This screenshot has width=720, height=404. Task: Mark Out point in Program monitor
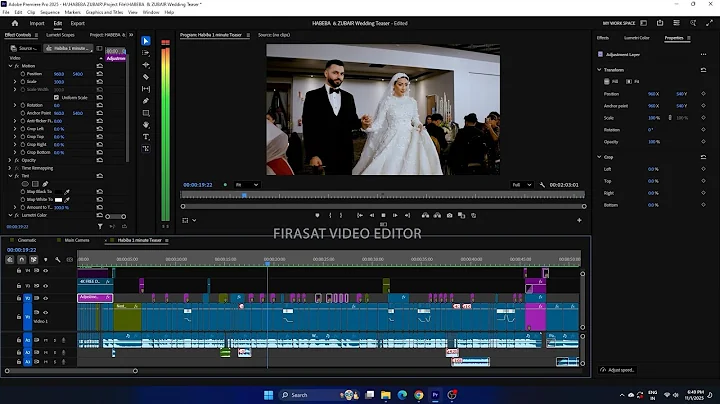point(341,215)
